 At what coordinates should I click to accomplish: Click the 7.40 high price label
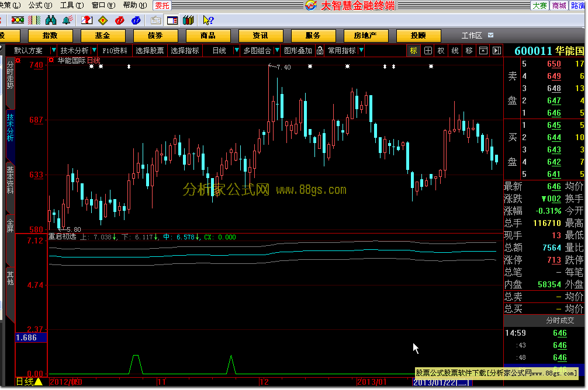coord(283,68)
